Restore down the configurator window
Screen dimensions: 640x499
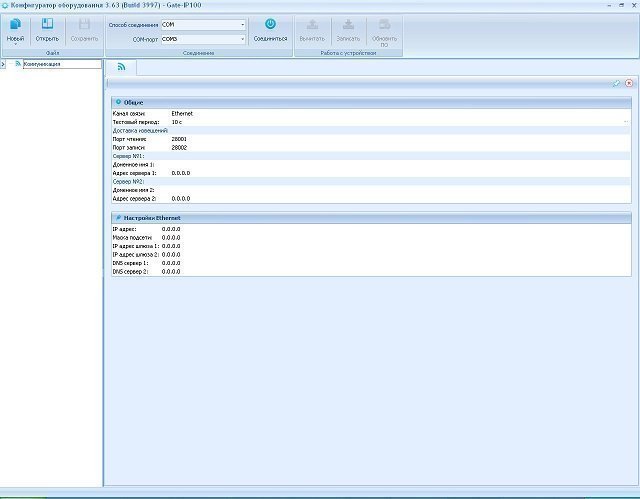[622, 5]
